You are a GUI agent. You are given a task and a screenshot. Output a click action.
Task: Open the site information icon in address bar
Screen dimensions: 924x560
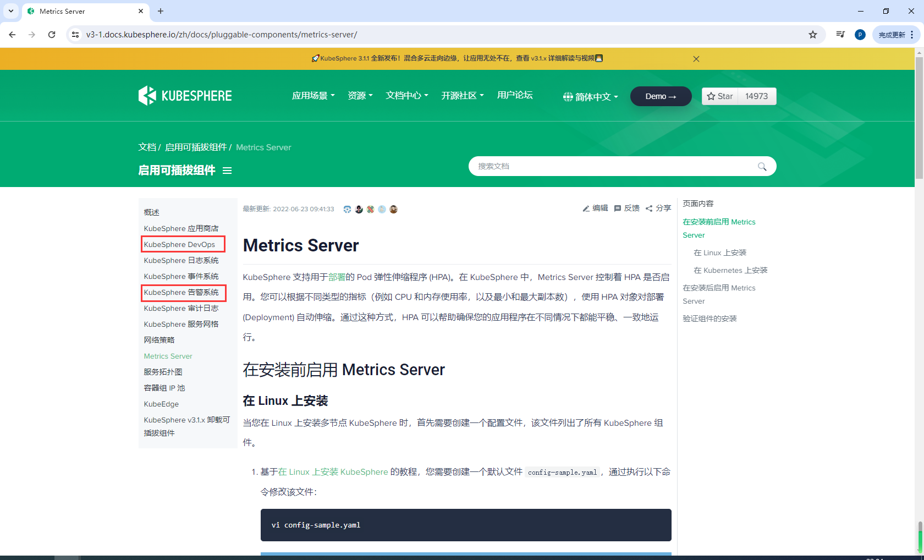[x=75, y=35]
